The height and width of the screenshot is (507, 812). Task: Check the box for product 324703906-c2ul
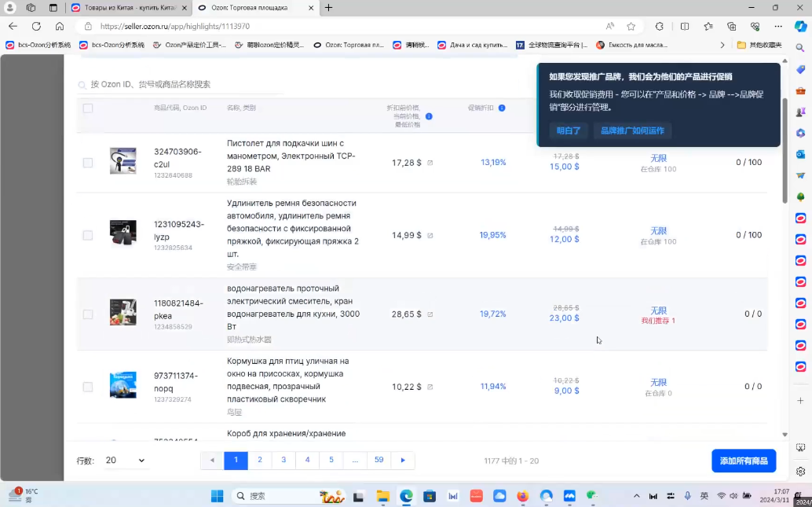click(x=88, y=163)
